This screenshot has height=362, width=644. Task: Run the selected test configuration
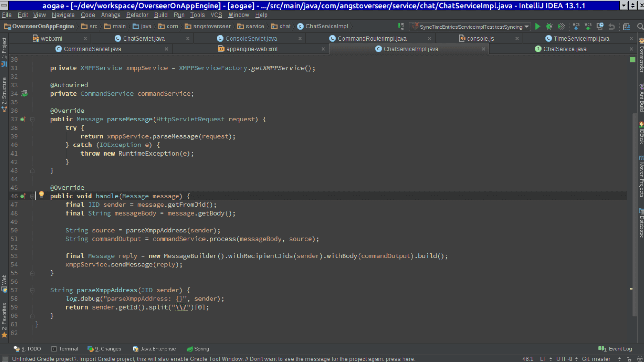538,27
